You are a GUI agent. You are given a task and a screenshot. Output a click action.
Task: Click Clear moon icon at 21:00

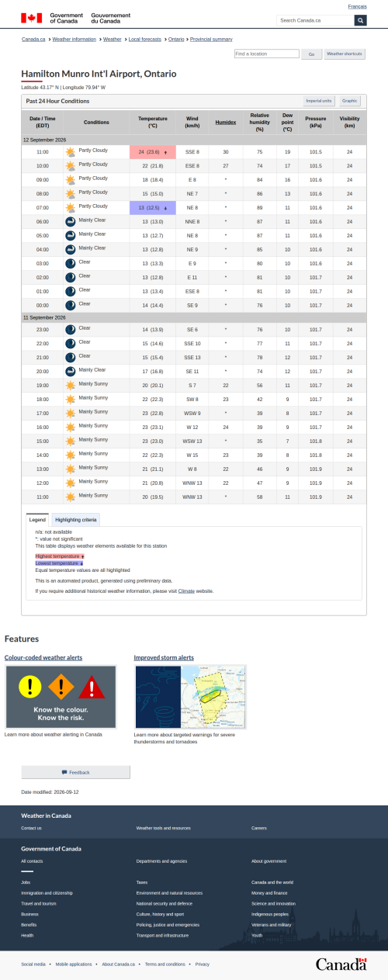tap(71, 357)
